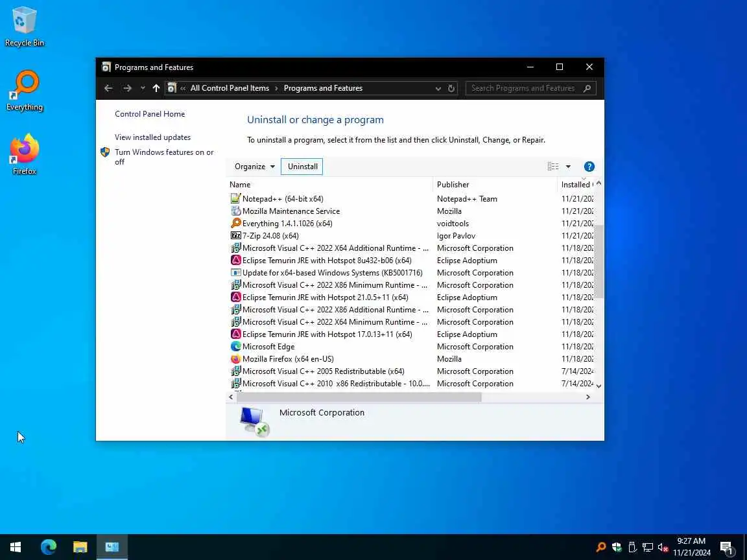The height and width of the screenshot is (560, 747).
Task: Open the Recycle Bin desktop icon
Action: tap(24, 26)
